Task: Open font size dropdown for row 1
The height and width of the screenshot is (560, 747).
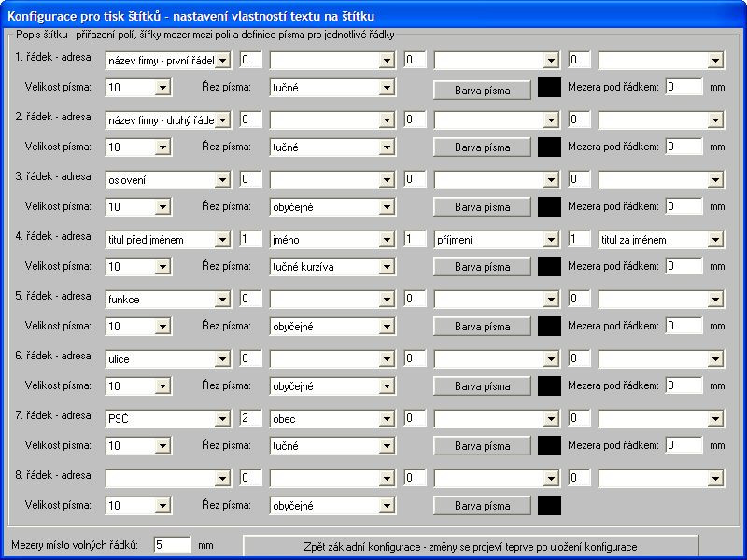Action: pos(138,88)
